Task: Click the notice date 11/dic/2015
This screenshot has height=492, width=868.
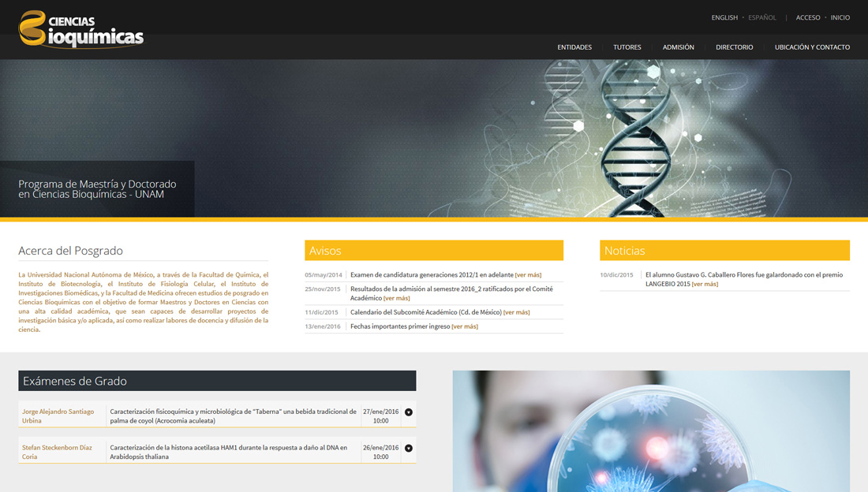Action: (322, 313)
